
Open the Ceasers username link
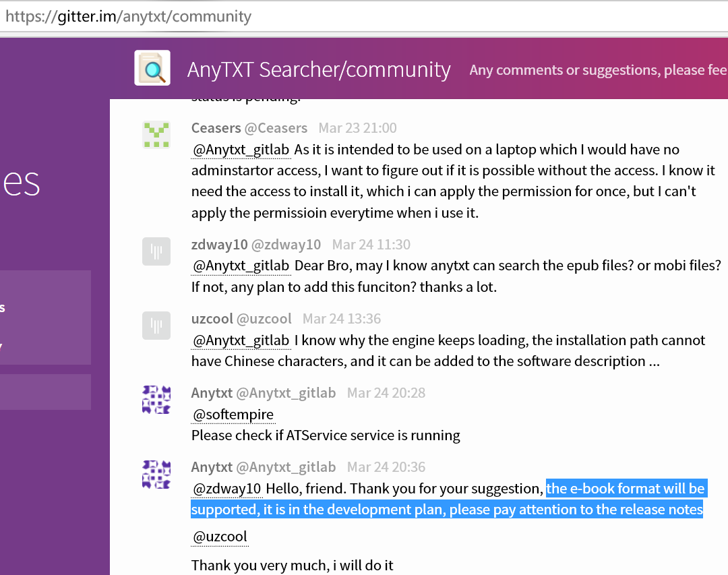click(x=216, y=127)
